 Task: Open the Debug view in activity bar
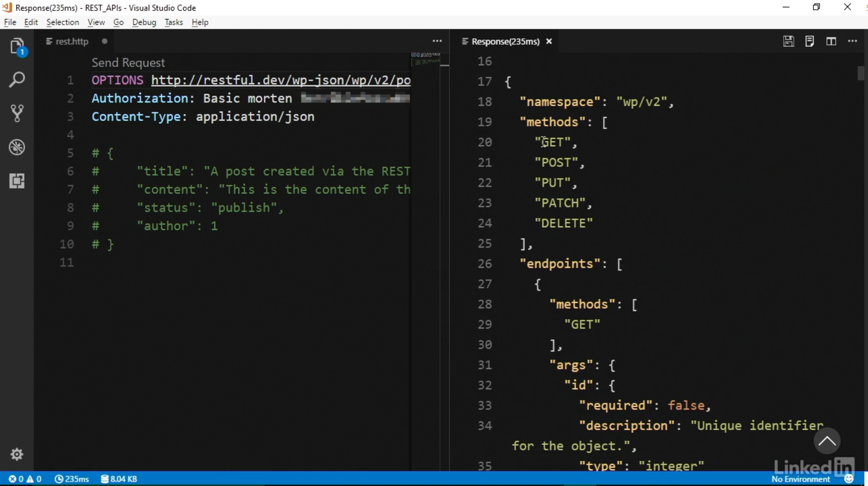tap(17, 147)
